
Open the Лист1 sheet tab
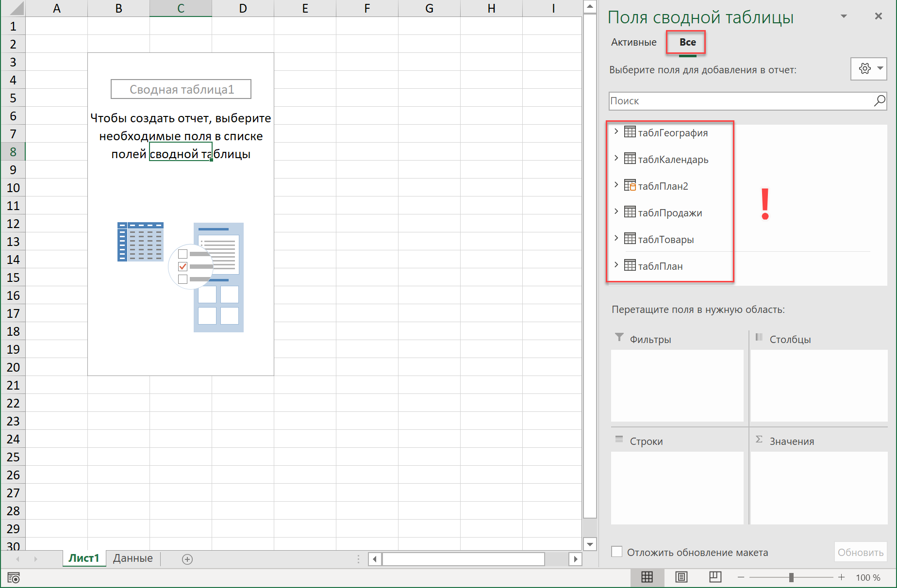(x=83, y=558)
